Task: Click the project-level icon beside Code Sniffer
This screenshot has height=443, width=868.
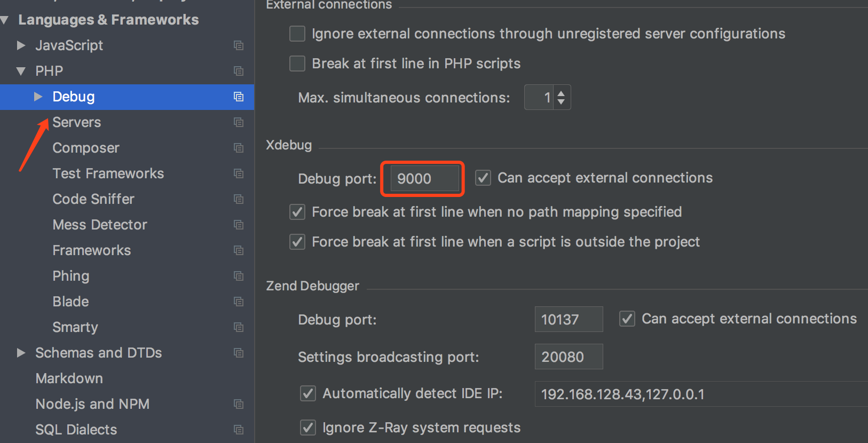Action: click(239, 199)
